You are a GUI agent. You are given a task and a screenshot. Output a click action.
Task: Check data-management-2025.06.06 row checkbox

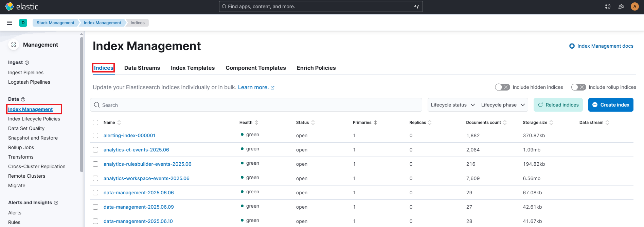pos(95,193)
